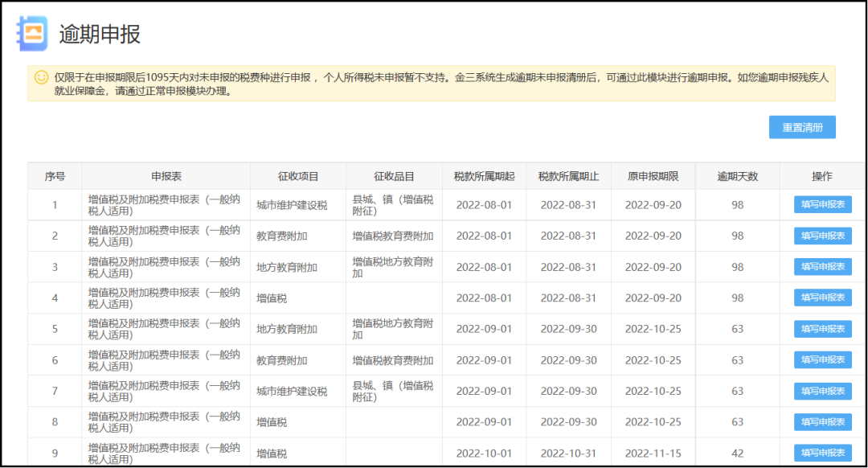This screenshot has width=868, height=468.
Task: Select 城市维护建设税 in row 1
Action: tap(292, 205)
